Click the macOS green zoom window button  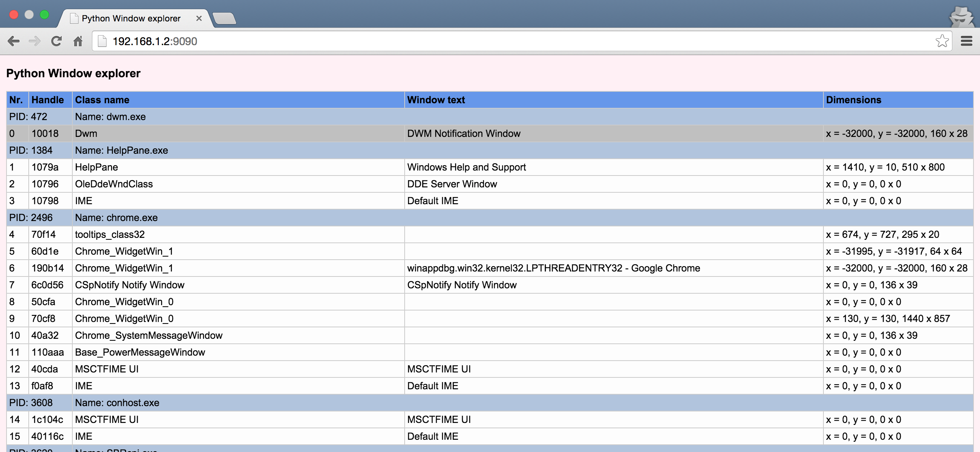pyautogui.click(x=44, y=15)
